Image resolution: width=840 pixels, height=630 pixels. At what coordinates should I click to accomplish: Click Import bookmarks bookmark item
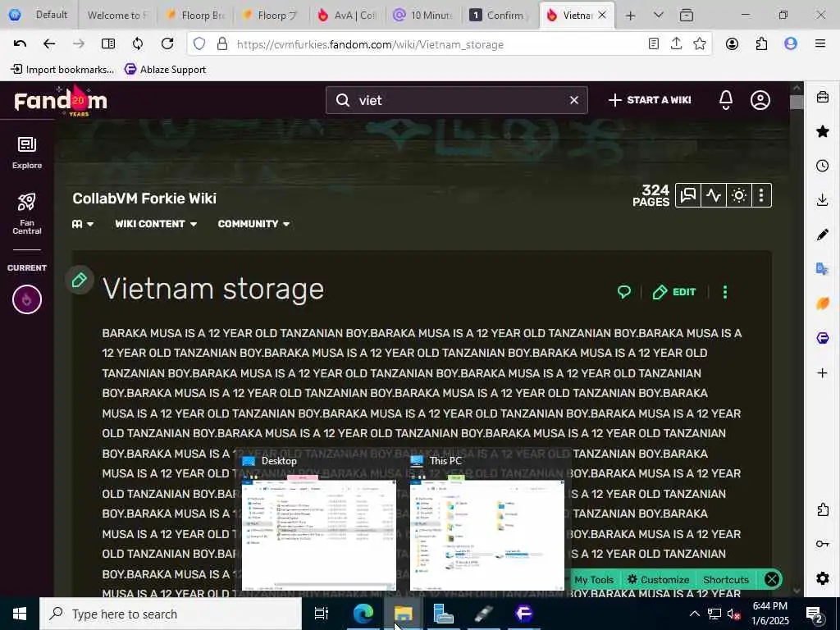coord(62,70)
